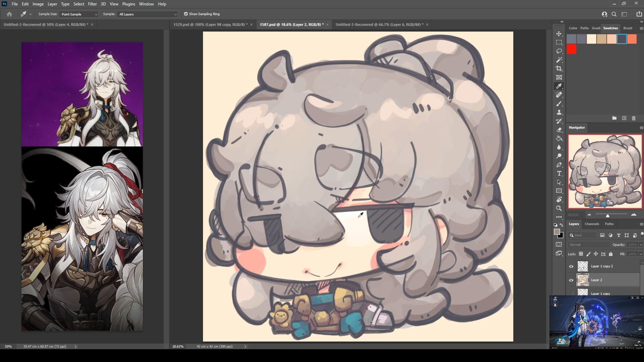Swap foreground and background colors
644x362 pixels.
coord(561,225)
